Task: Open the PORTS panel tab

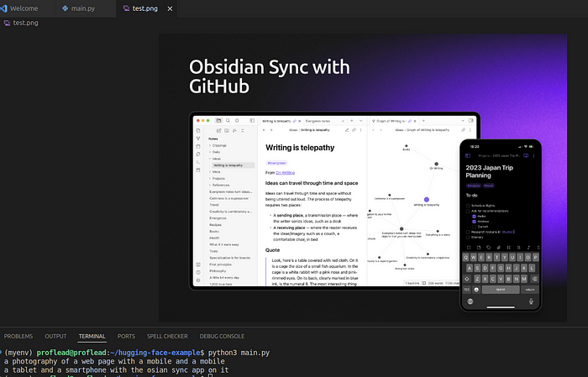Action: (126, 336)
